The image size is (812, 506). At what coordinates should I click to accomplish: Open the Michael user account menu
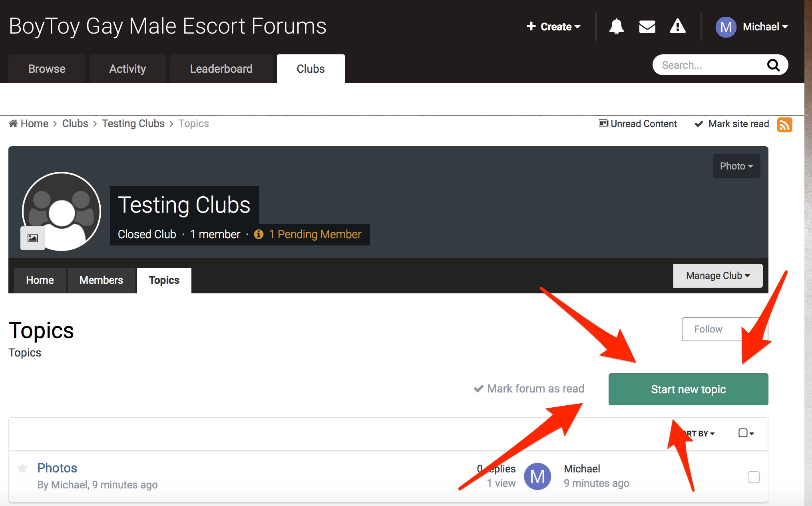point(752,27)
